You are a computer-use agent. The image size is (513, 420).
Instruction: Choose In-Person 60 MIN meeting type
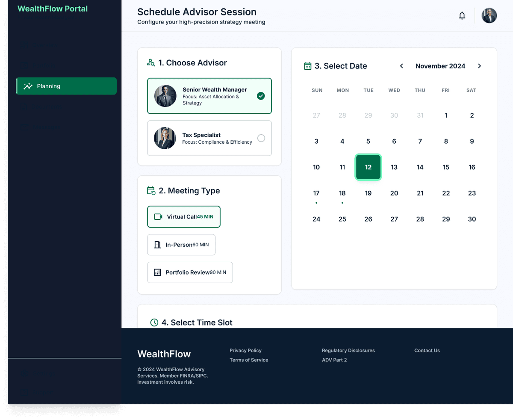(x=181, y=245)
